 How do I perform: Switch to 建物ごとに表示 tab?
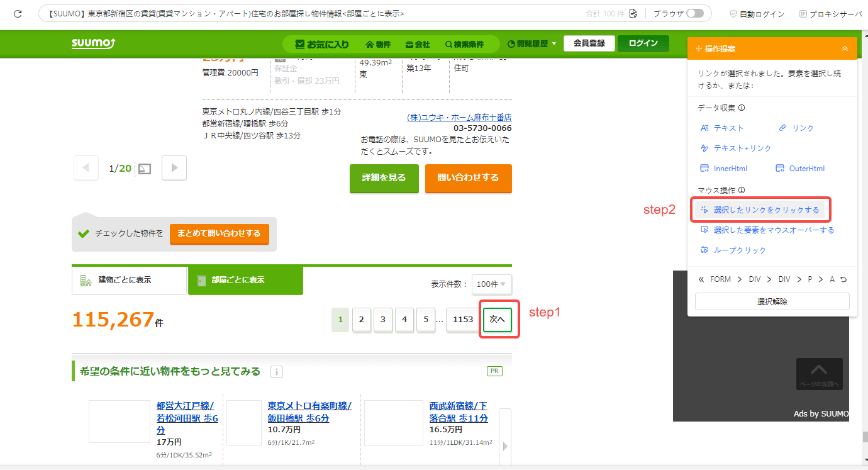tap(130, 280)
